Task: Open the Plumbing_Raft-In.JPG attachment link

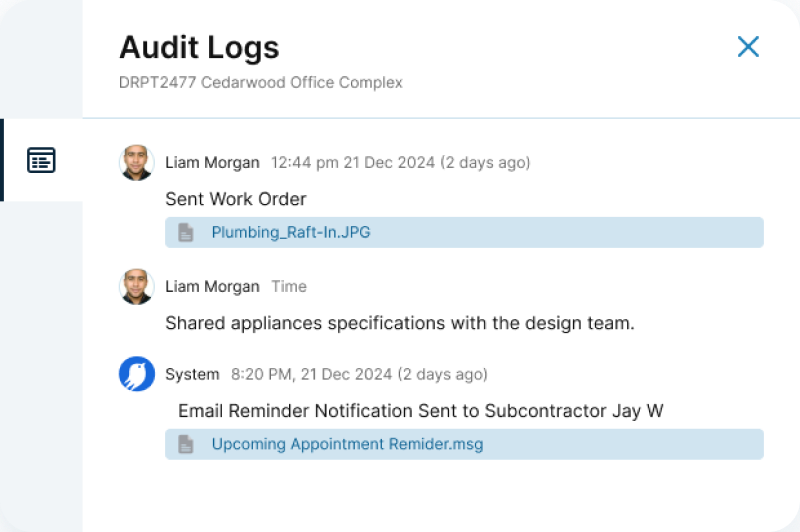Action: (x=291, y=233)
